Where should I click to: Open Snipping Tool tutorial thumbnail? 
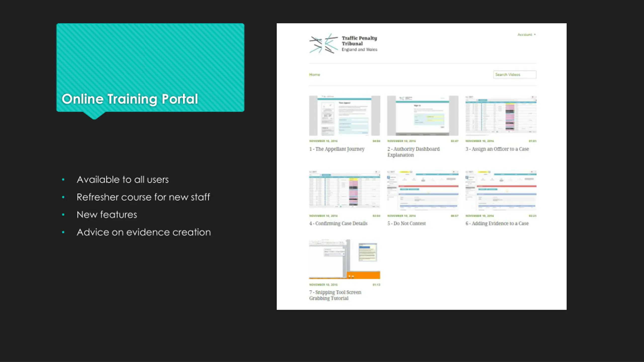[x=344, y=259]
